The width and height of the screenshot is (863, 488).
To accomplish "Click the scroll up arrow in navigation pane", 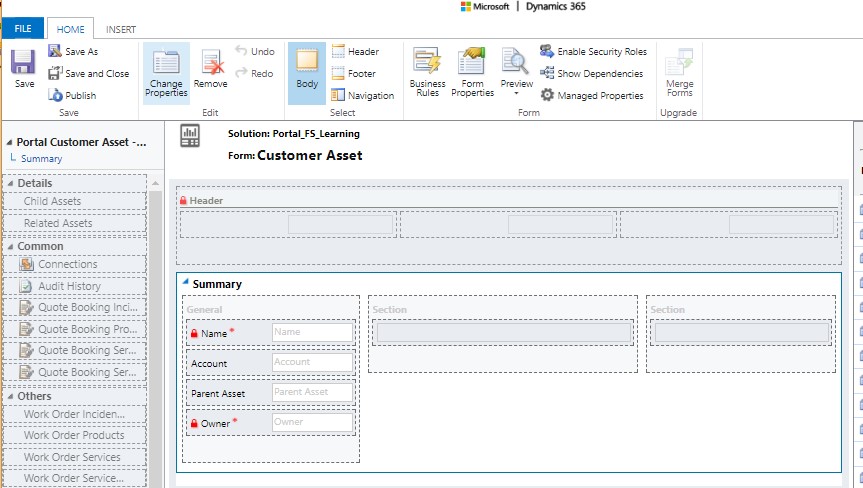I will click(155, 183).
